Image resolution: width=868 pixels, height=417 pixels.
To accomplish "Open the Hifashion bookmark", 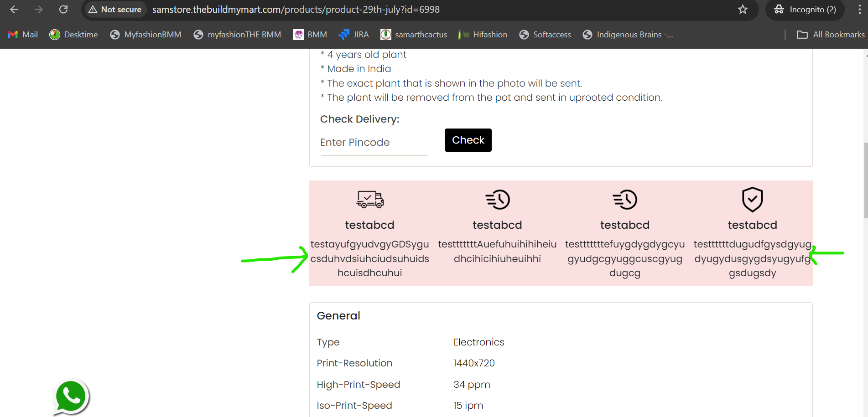I will click(x=483, y=35).
